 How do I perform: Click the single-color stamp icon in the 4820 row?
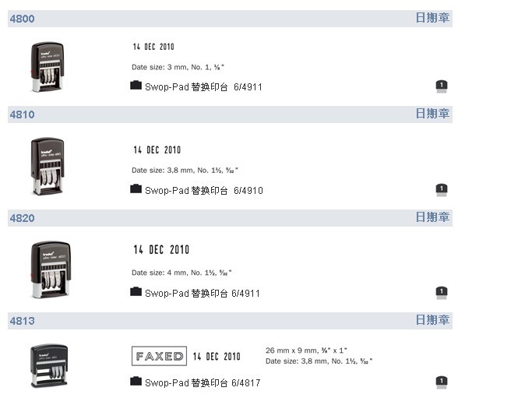click(442, 293)
